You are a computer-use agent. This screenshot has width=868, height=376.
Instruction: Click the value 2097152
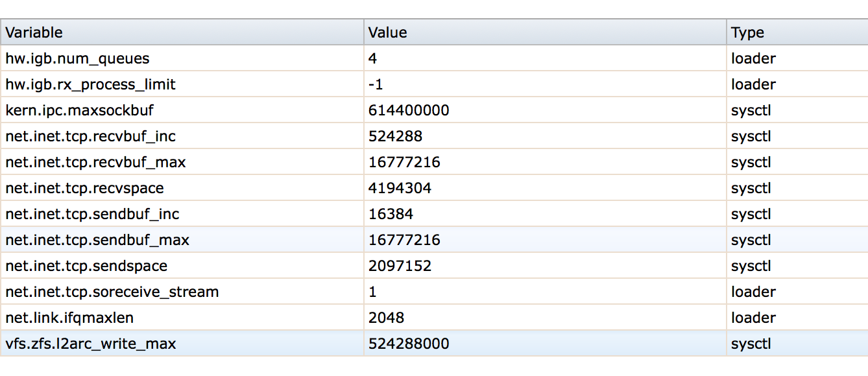[400, 266]
